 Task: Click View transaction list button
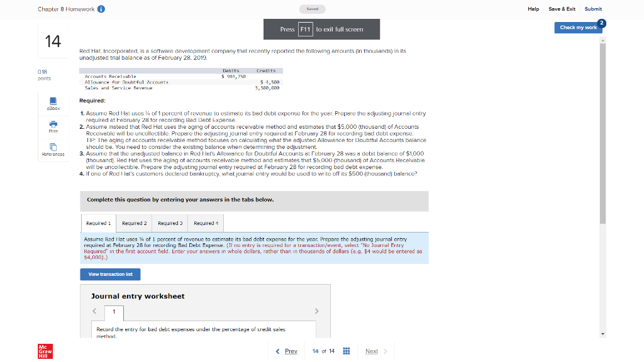coord(110,274)
